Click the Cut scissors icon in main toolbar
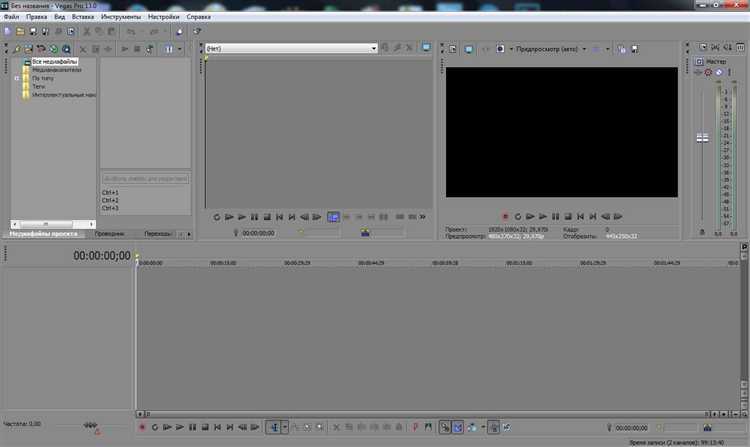Viewport: 750px width, 447px height. pyautogui.click(x=87, y=32)
